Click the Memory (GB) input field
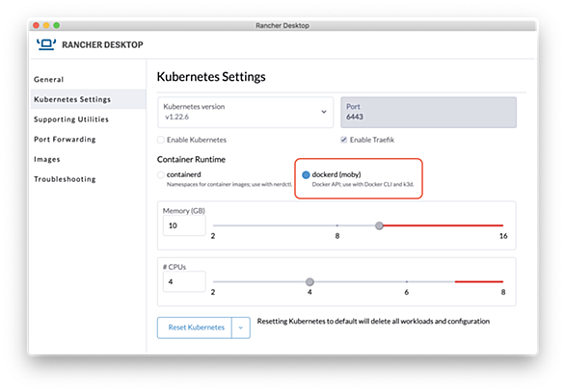Screen dimensions: 565x392 [x=184, y=225]
